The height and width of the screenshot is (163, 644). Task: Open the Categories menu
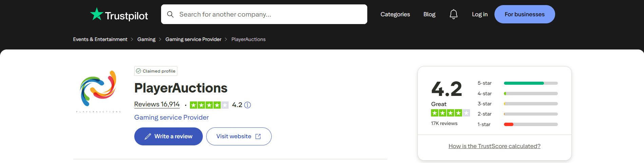[395, 14]
